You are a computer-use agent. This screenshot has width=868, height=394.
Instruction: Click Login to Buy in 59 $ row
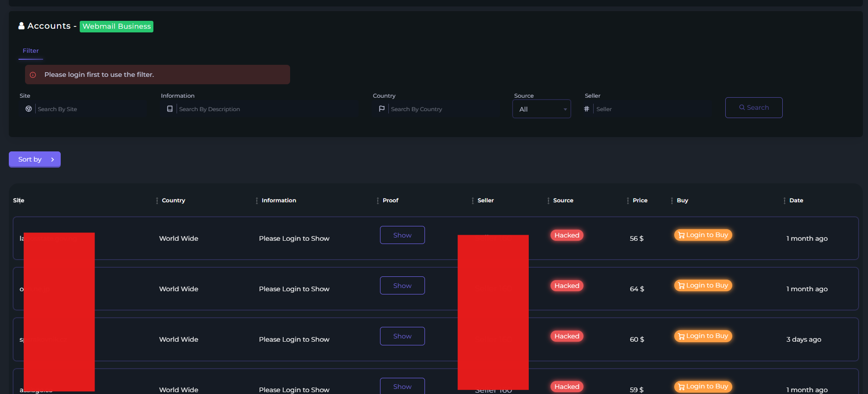coord(703,386)
